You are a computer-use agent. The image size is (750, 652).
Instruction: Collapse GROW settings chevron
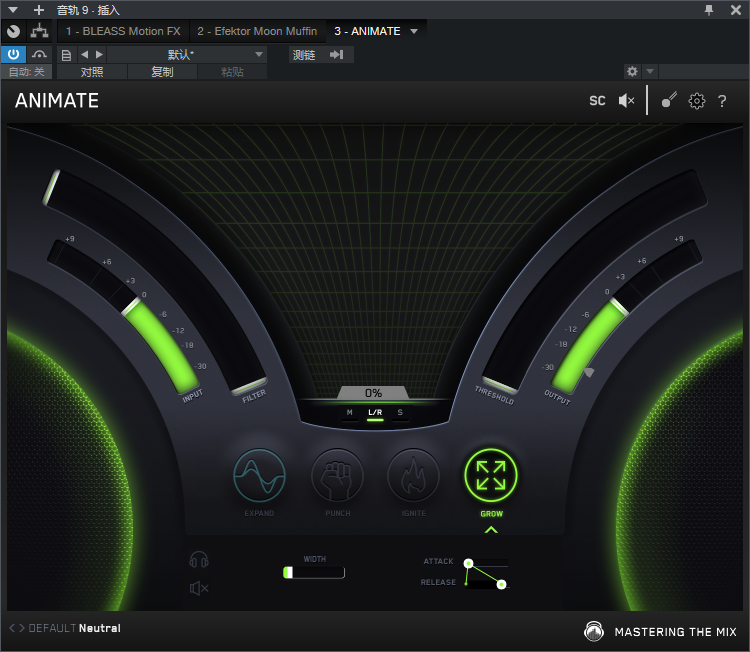tap(491, 530)
